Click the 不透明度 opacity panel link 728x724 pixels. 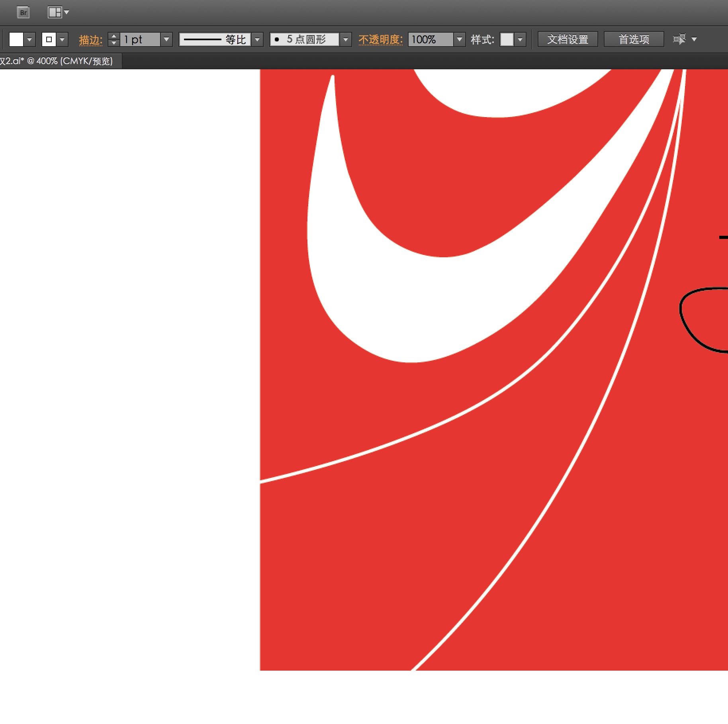click(381, 39)
